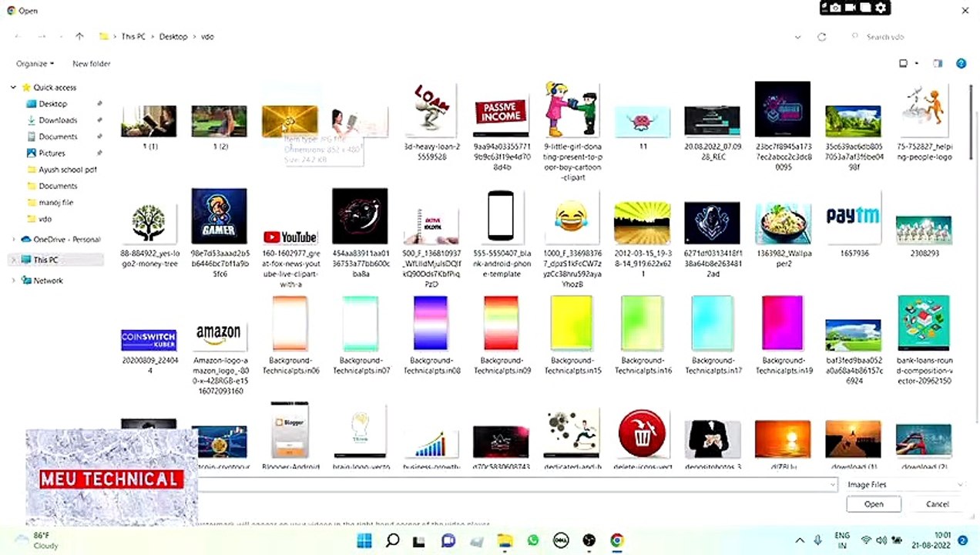Open Desktop under Quick access

(x=53, y=104)
